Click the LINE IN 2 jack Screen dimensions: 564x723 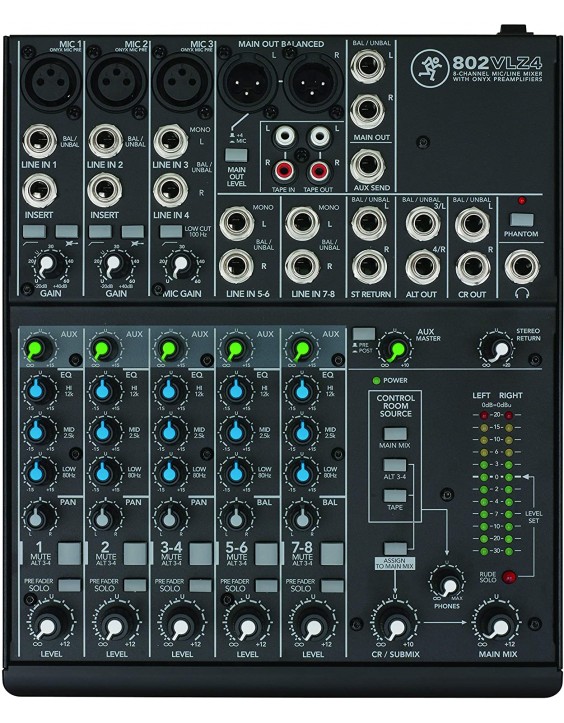(106, 142)
